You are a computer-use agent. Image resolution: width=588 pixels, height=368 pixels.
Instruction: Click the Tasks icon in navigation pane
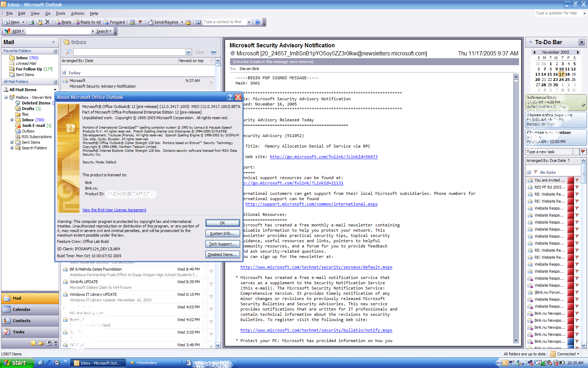[7, 332]
